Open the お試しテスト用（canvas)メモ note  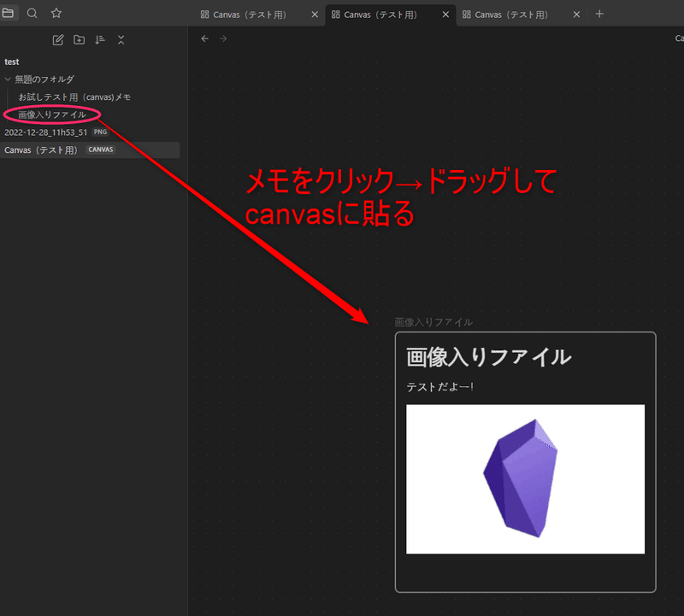[74, 97]
